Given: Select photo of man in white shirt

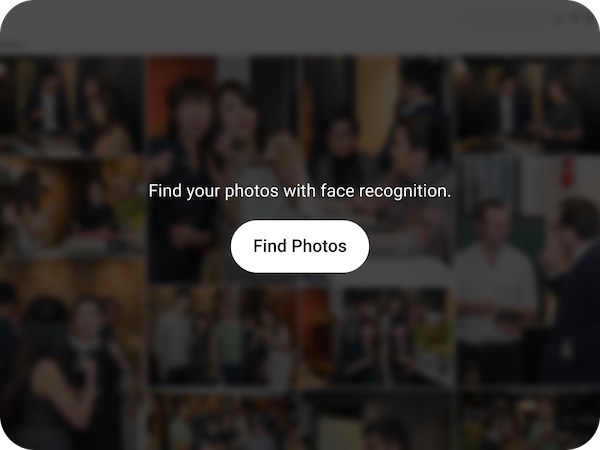Looking at the screenshot, I should [528, 270].
